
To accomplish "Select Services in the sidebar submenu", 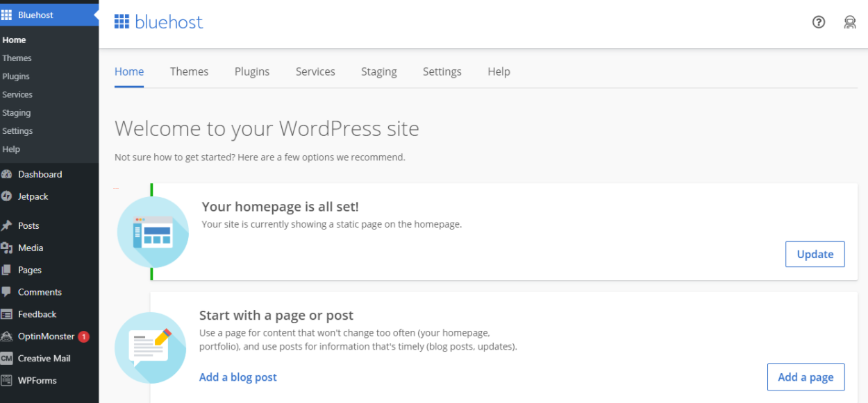I will coord(17,94).
